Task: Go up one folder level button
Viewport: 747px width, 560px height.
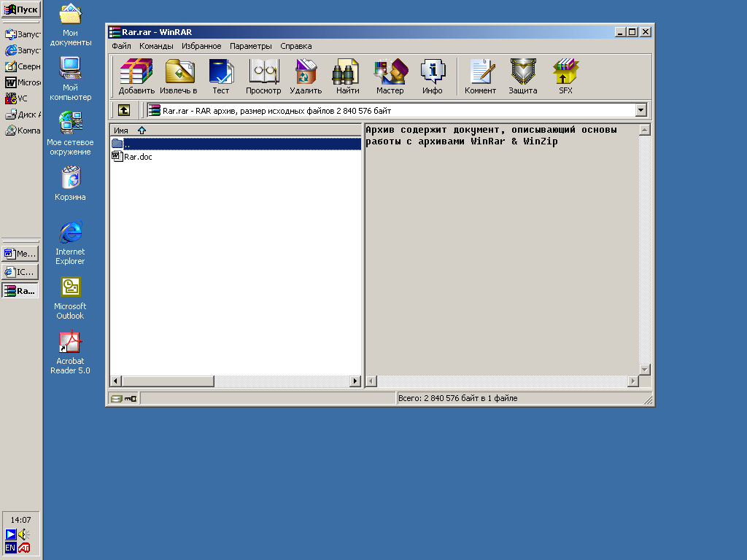Action: 124,111
